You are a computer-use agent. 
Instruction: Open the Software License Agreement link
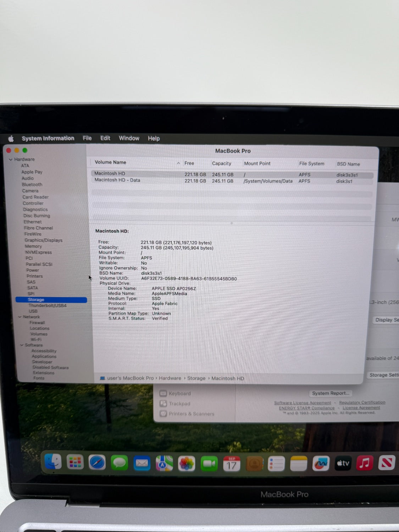pos(302,403)
